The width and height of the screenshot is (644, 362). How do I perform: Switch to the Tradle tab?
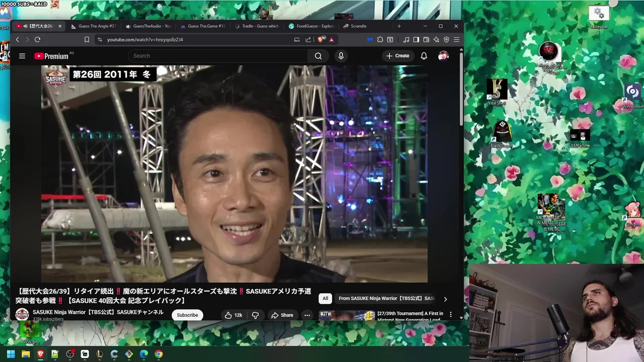[257, 26]
